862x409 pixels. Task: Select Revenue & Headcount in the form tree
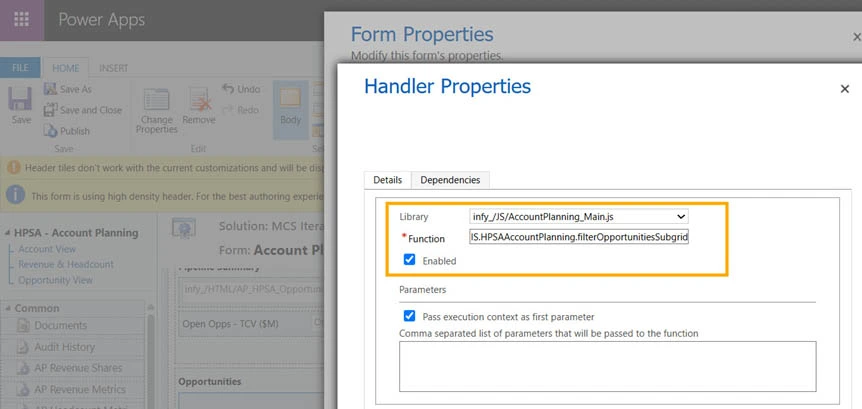point(66,264)
